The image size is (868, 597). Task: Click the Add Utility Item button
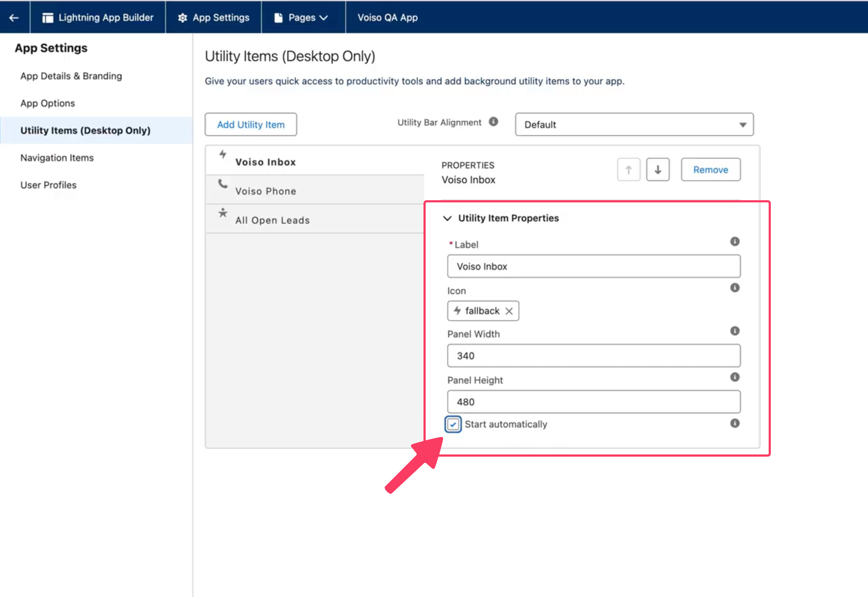[251, 124]
